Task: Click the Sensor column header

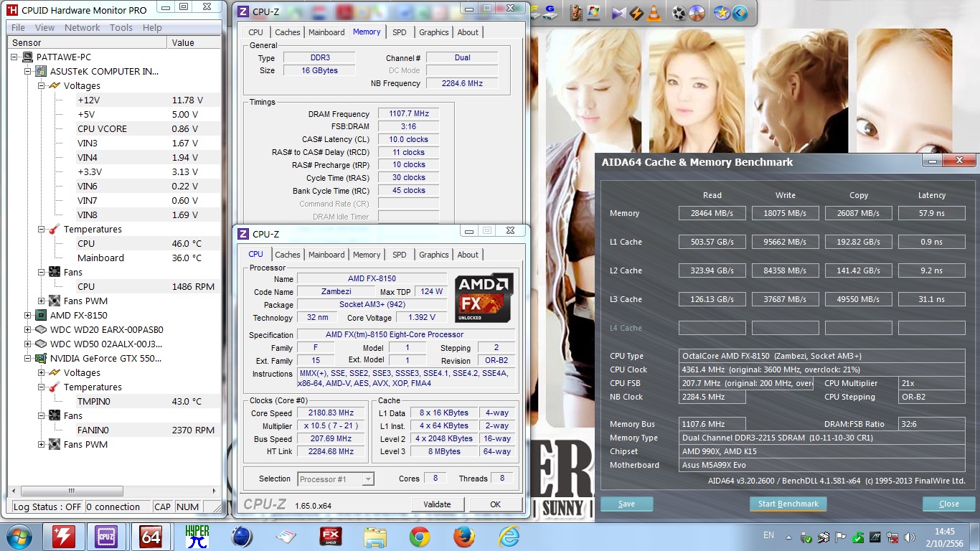Action: pos(88,42)
